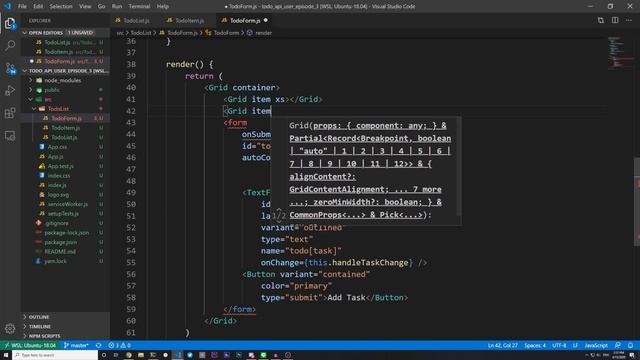Click the feedback icon in status bar
This screenshot has height=360, width=640.
tap(618, 345)
